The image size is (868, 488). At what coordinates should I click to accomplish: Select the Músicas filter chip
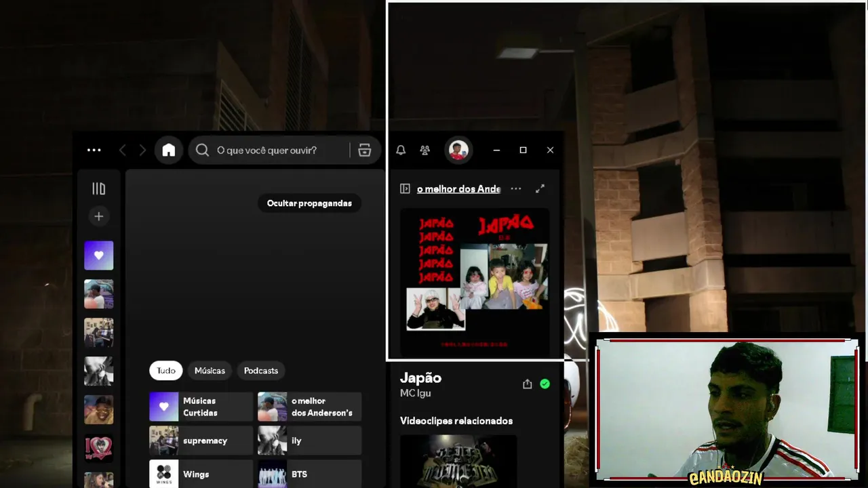[x=210, y=371]
